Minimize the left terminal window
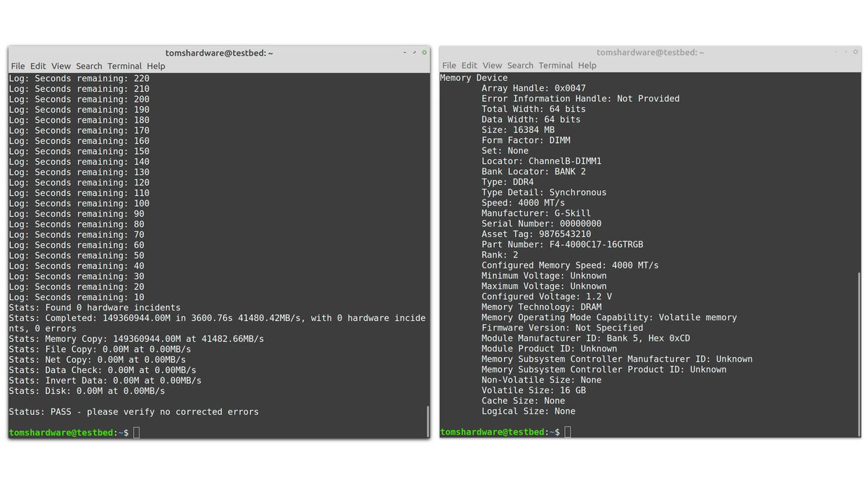Viewport: 868px width, 488px height. (405, 52)
